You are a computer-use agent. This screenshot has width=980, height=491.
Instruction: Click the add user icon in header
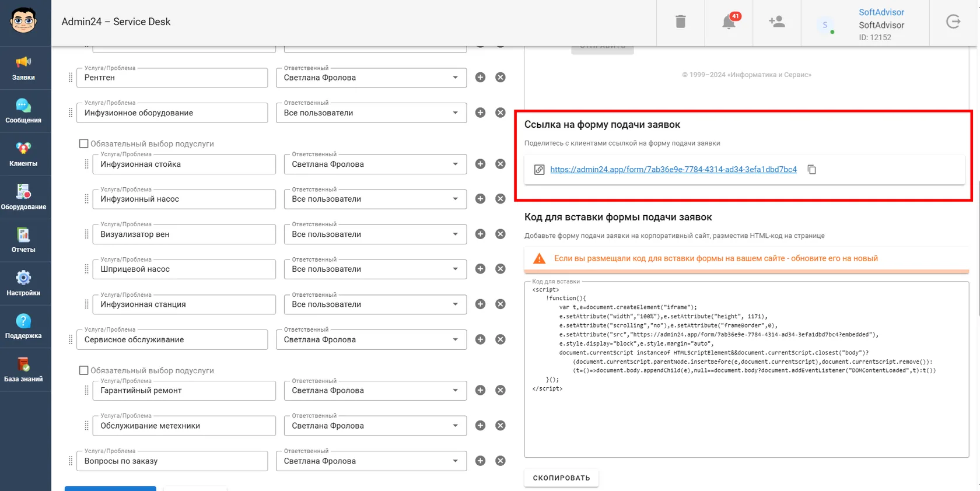[776, 22]
